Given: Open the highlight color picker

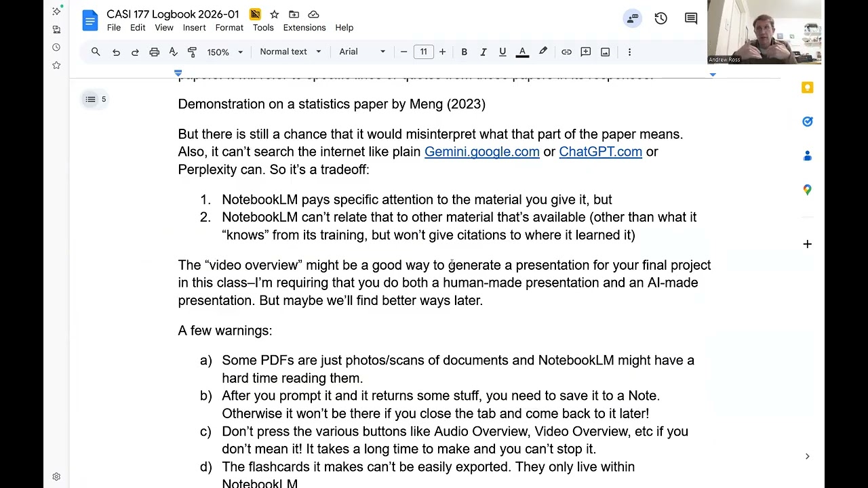Looking at the screenshot, I should (543, 52).
